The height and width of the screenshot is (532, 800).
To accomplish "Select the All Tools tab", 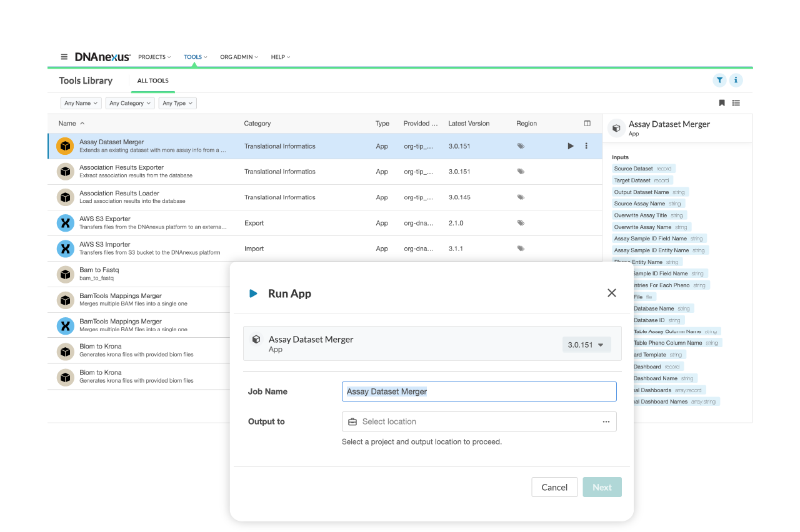I will [x=153, y=81].
